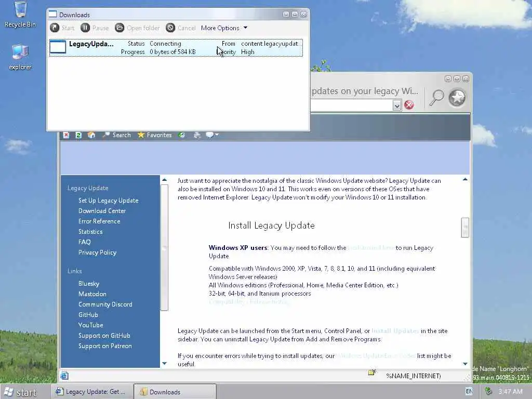532x399 pixels.
Task: Click sidebar scrollbar down arrow
Action: pos(164,363)
